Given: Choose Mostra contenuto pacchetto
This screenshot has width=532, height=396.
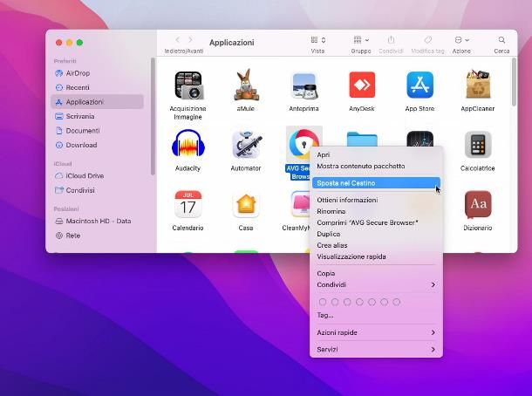Looking at the screenshot, I should click(376, 167).
